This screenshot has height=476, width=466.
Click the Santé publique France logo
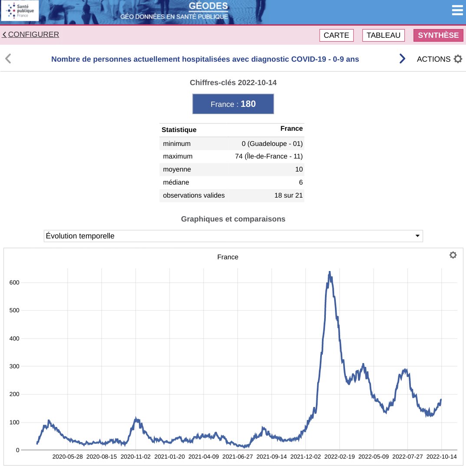(20, 10)
